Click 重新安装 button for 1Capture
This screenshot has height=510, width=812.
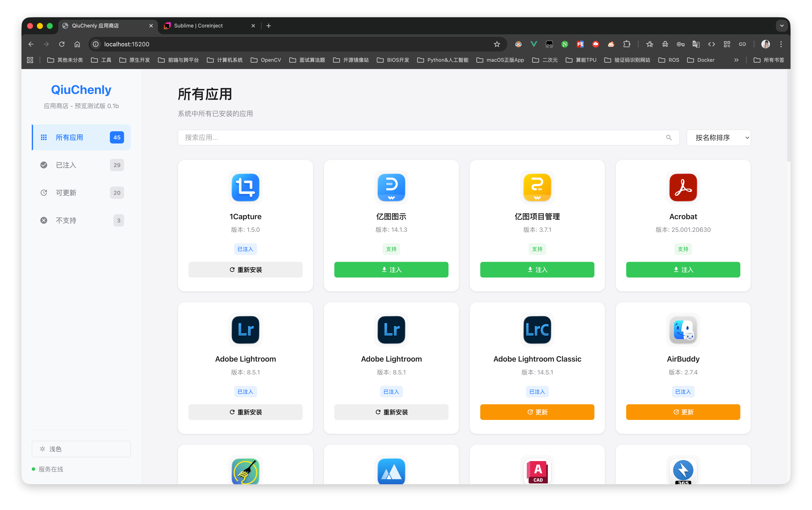[245, 270]
